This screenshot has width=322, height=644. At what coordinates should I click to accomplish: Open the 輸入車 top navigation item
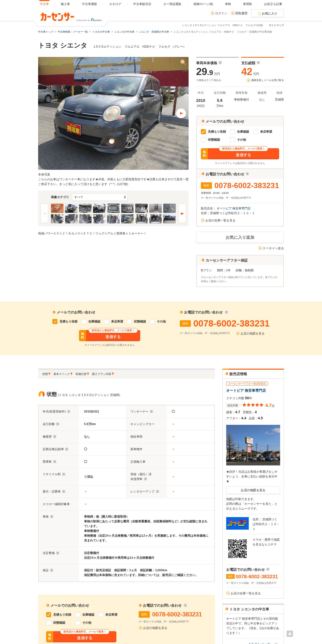(65, 4)
